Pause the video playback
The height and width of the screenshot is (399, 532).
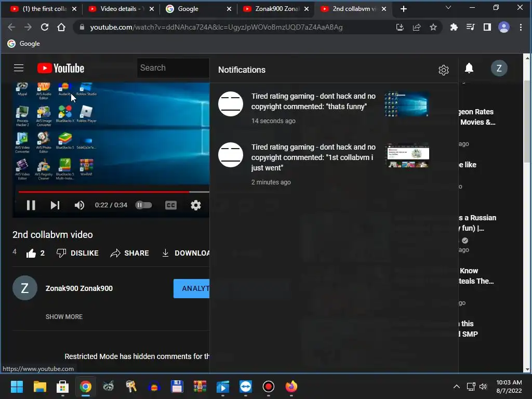31,205
